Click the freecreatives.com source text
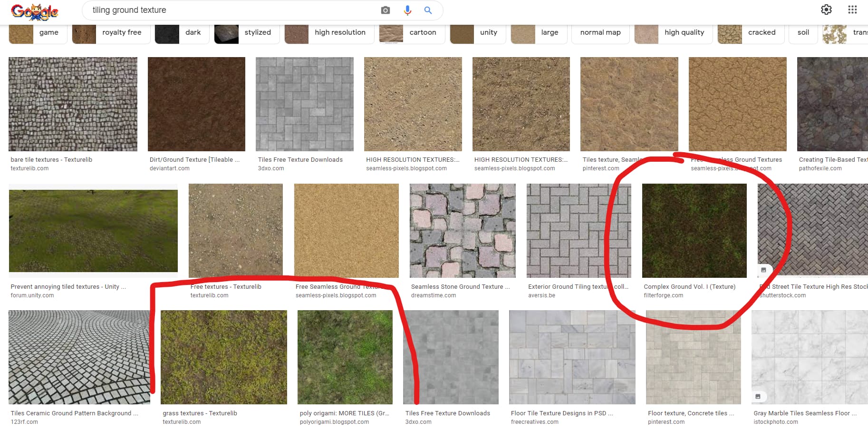The height and width of the screenshot is (431, 868). point(535,422)
